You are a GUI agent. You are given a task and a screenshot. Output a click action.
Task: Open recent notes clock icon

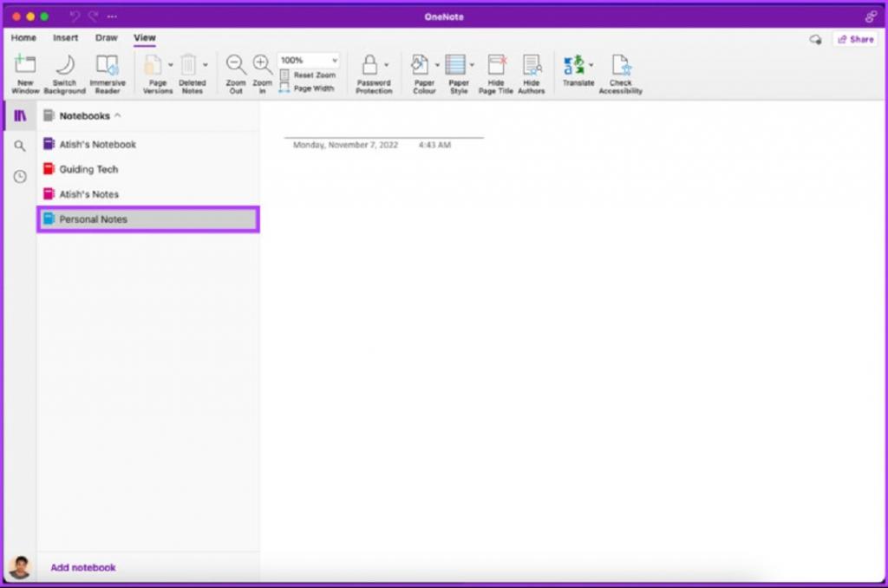pos(20,177)
